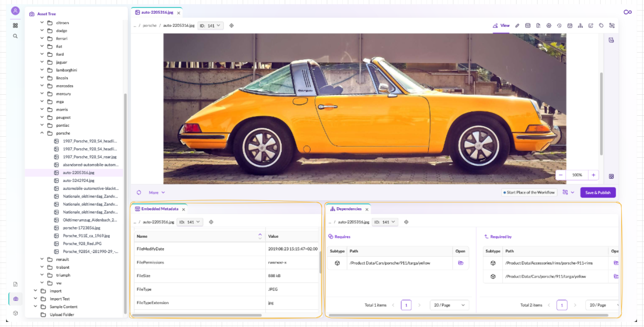Open /Product Data/Cars path in Requires table

click(x=460, y=263)
